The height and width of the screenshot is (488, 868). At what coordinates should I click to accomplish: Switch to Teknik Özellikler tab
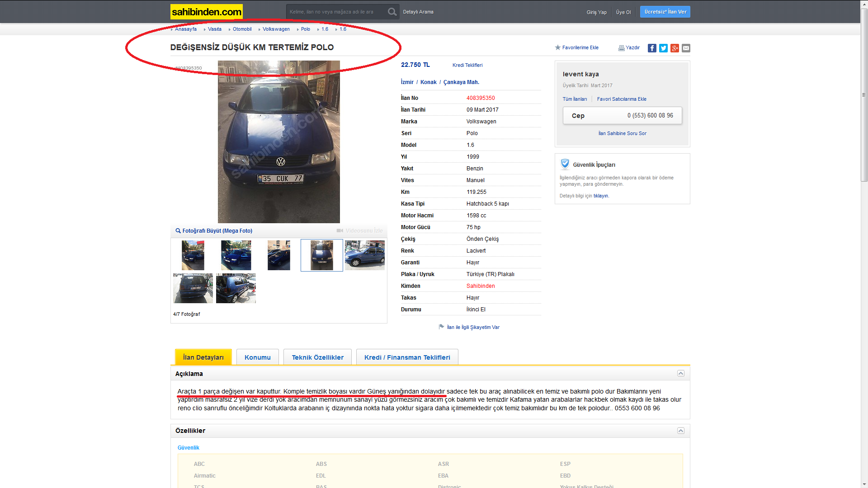(318, 357)
